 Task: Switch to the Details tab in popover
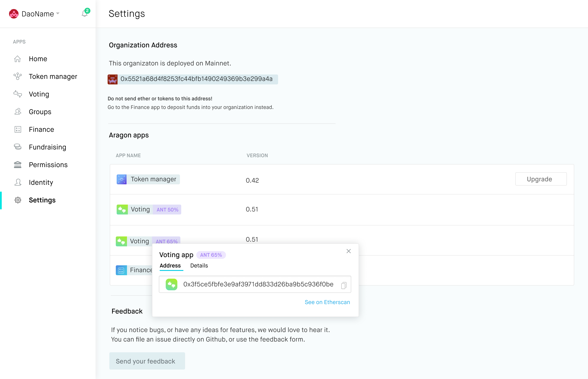[x=199, y=266]
